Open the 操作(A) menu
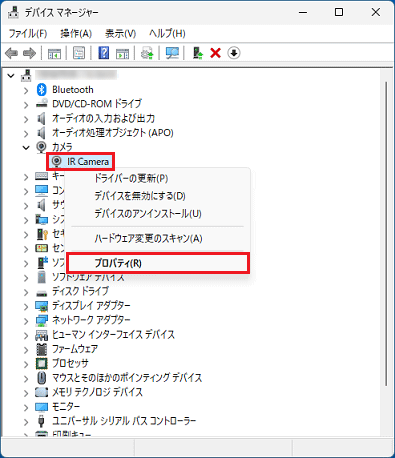The width and height of the screenshot is (395, 458). coord(76,34)
